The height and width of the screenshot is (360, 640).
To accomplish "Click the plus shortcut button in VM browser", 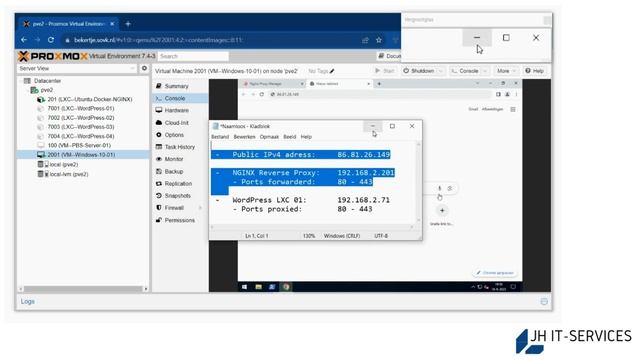I will coord(442,211).
